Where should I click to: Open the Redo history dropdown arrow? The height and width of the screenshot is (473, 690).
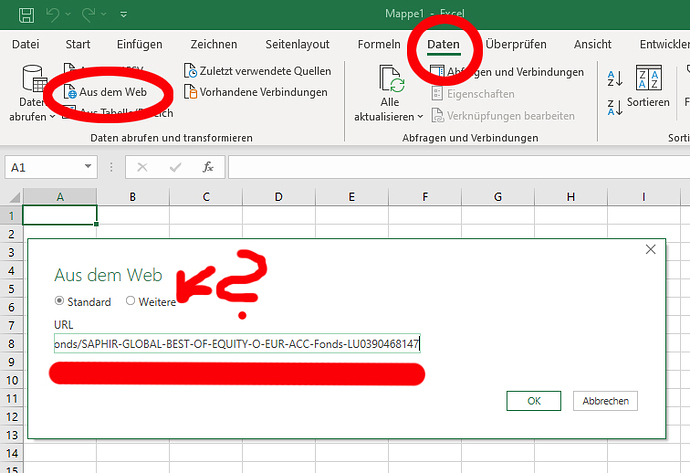coord(103,15)
